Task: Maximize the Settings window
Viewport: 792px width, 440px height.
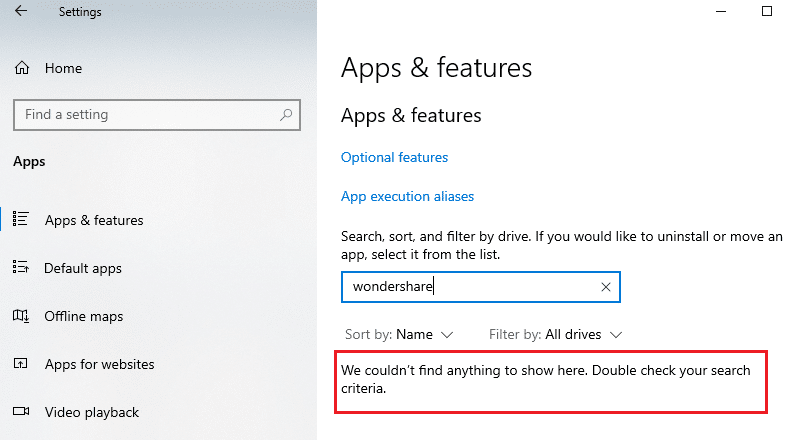Action: (767, 11)
